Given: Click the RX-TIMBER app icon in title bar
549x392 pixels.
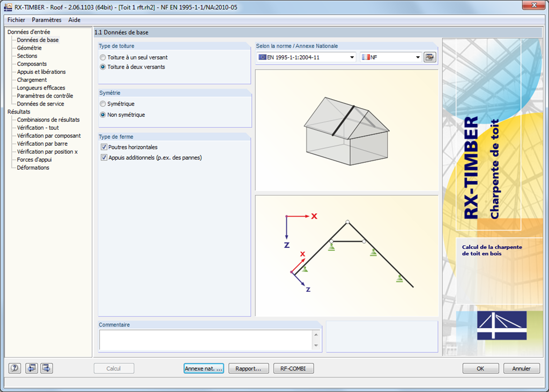Looking at the screenshot, I should pos(8,7).
